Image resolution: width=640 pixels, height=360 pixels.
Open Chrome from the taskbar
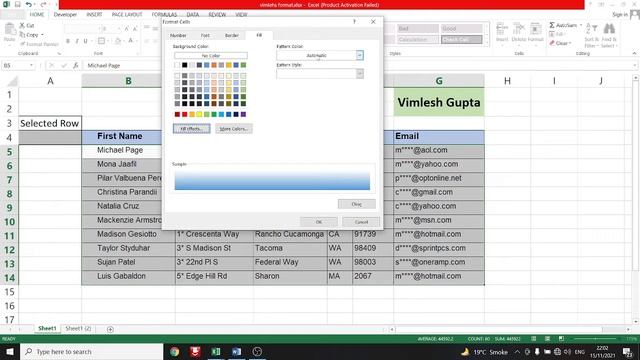point(175,351)
